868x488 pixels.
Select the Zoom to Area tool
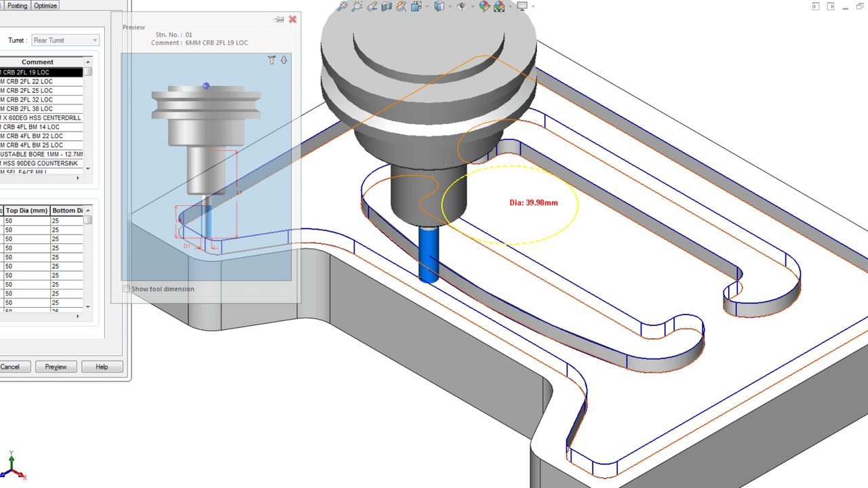point(357,6)
